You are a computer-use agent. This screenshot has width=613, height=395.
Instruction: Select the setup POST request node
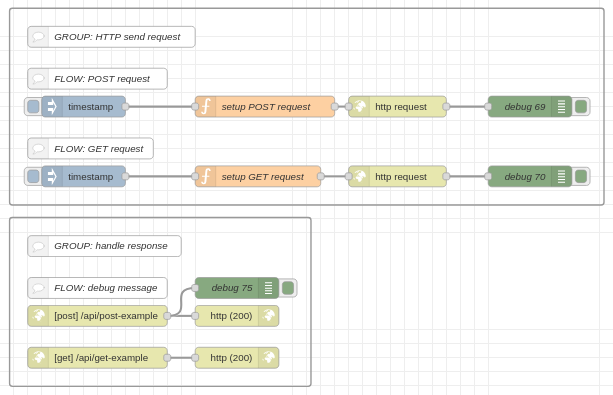point(265,107)
